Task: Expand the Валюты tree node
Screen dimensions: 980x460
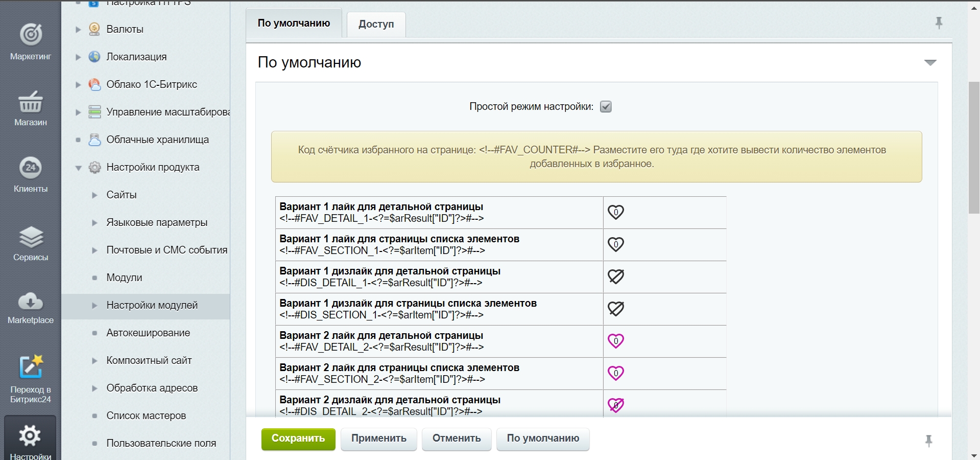Action: [x=78, y=30]
